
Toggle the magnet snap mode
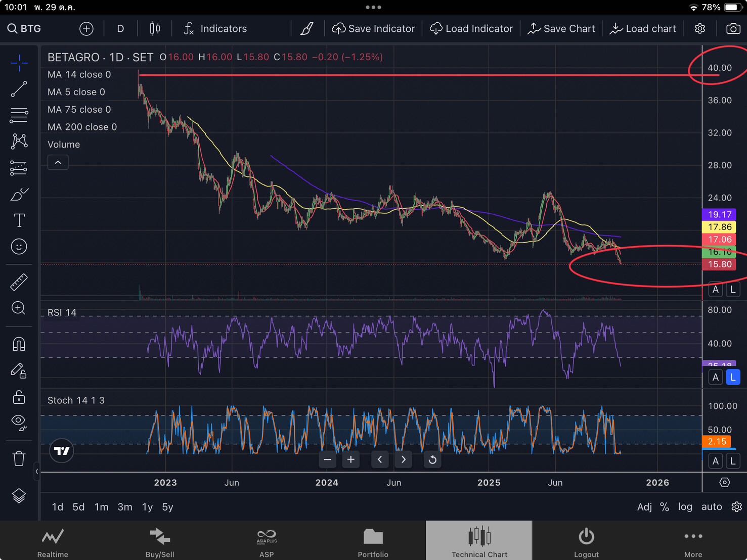[x=19, y=344]
